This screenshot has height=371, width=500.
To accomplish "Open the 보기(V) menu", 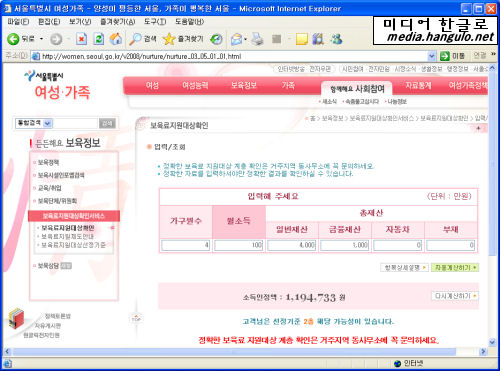I will pos(80,22).
